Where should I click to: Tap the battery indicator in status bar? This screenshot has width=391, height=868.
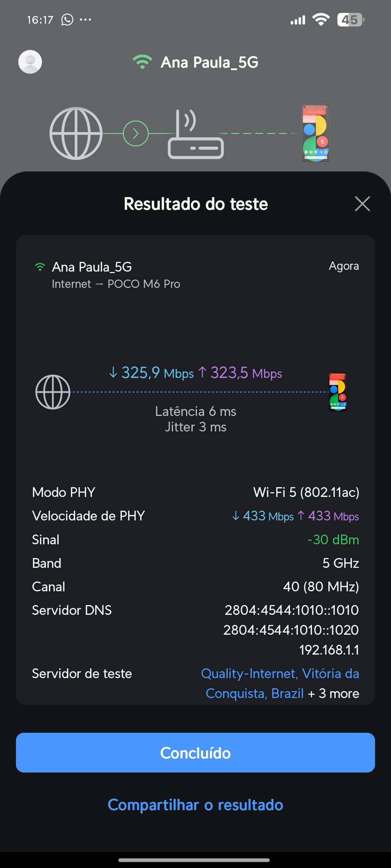[350, 20]
